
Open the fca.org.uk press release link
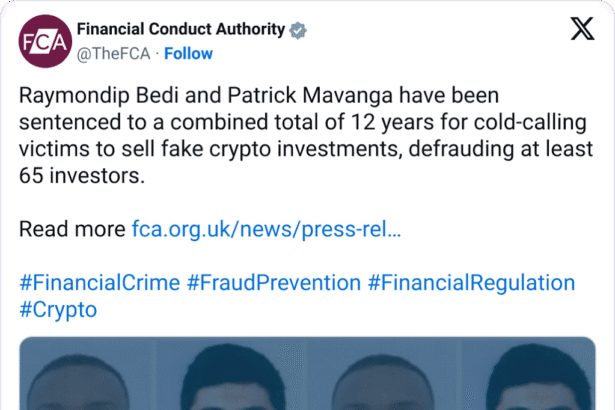click(266, 229)
